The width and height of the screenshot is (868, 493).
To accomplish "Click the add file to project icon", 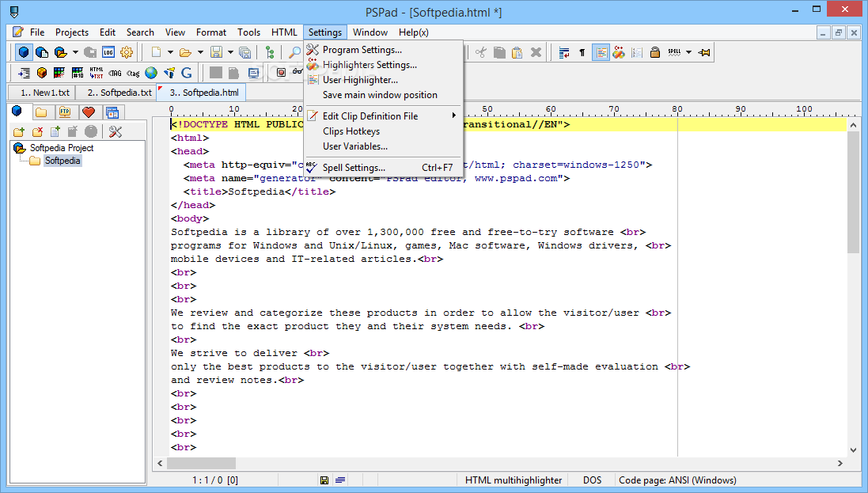I will pyautogui.click(x=55, y=132).
